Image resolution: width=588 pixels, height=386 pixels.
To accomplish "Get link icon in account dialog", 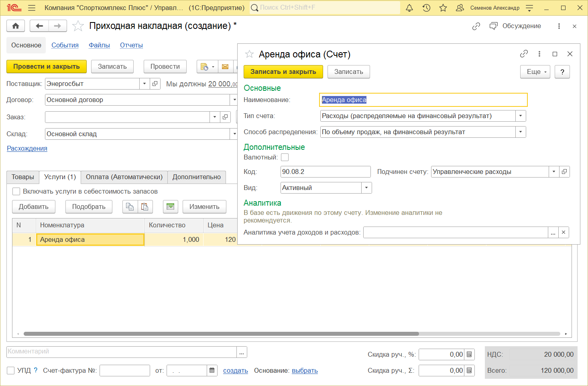I will (524, 54).
